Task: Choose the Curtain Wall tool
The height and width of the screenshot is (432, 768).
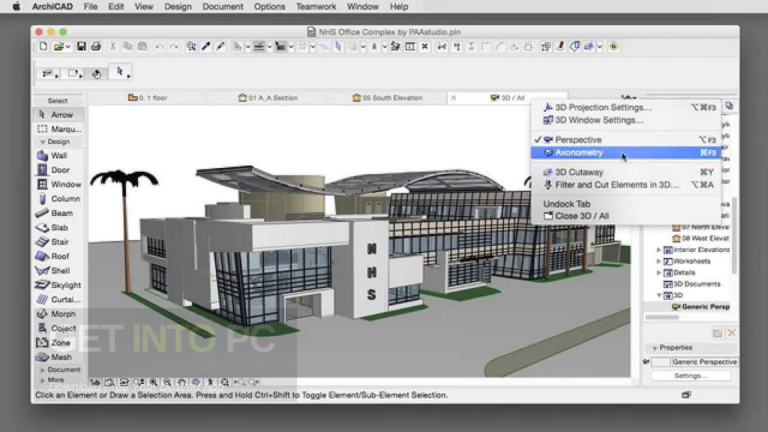Action: tap(58, 299)
